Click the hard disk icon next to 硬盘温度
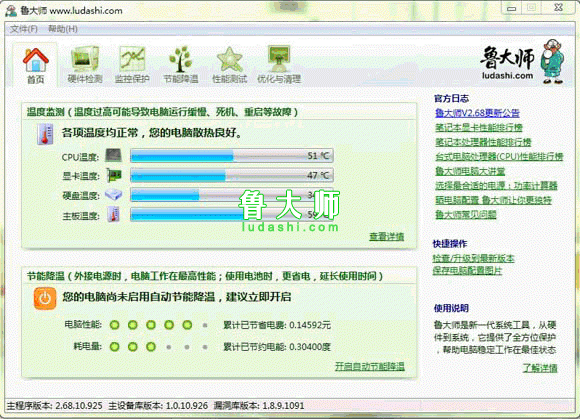Image resolution: width=580 pixels, height=419 pixels. point(113,195)
